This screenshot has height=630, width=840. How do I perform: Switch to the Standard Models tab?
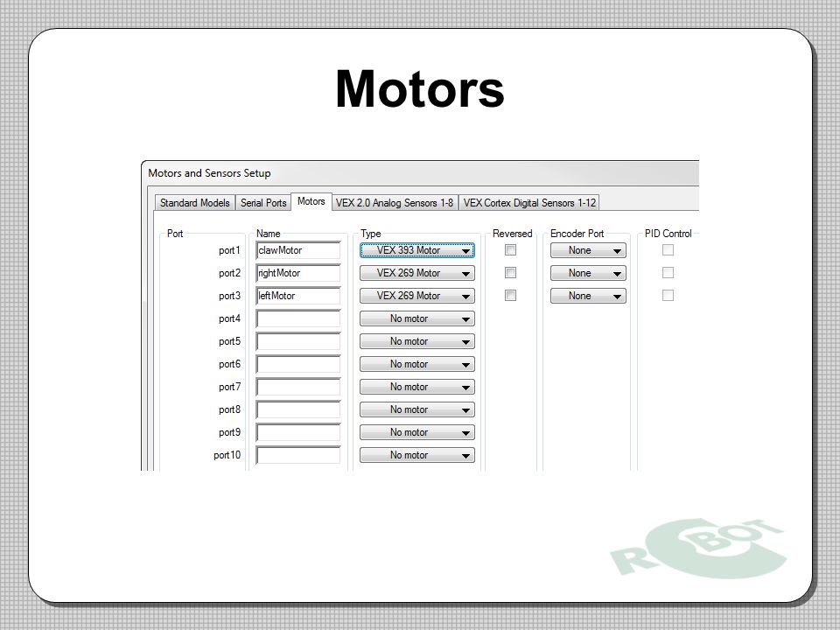[x=195, y=203]
